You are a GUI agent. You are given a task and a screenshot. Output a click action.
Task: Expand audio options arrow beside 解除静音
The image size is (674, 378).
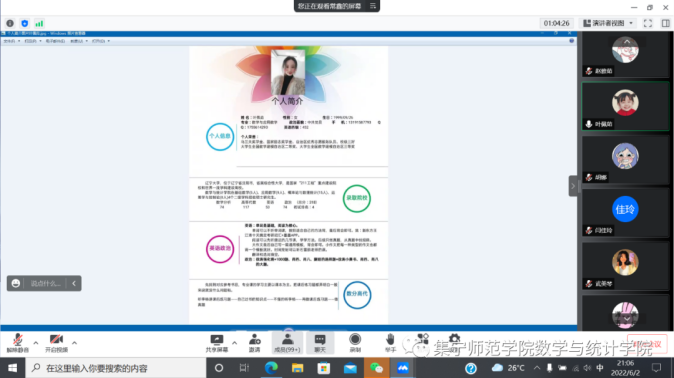coord(36,343)
